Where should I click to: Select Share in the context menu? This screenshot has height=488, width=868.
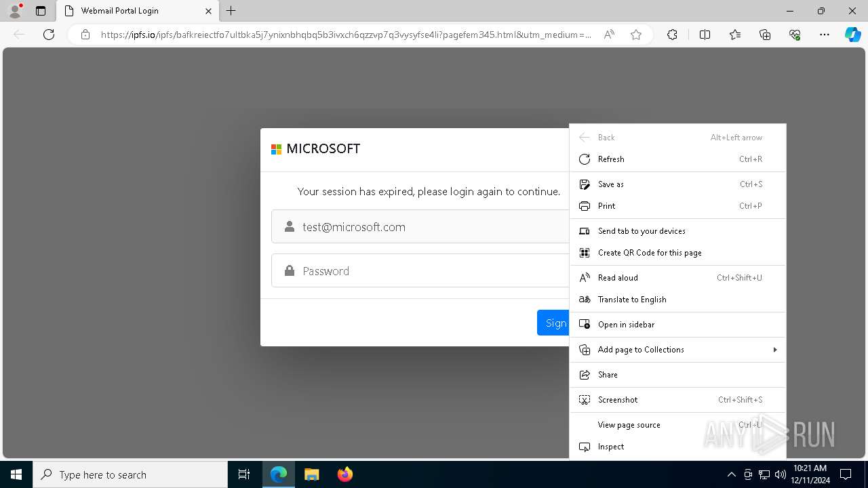(677, 374)
